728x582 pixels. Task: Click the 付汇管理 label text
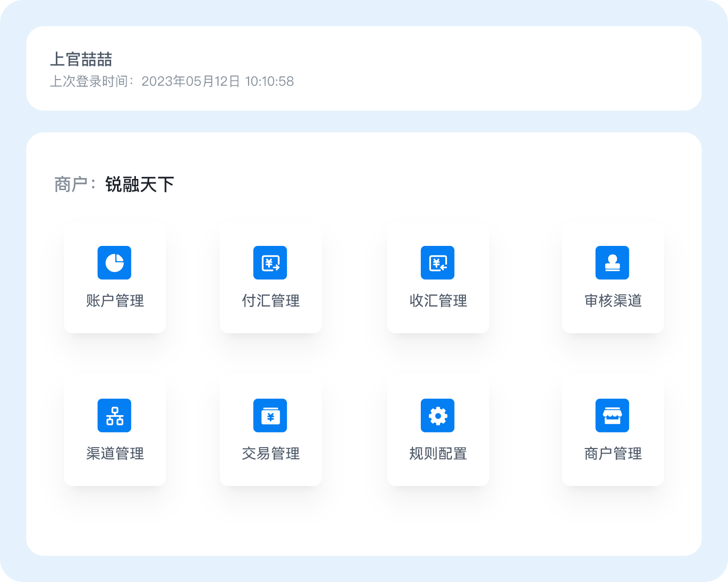(x=271, y=301)
